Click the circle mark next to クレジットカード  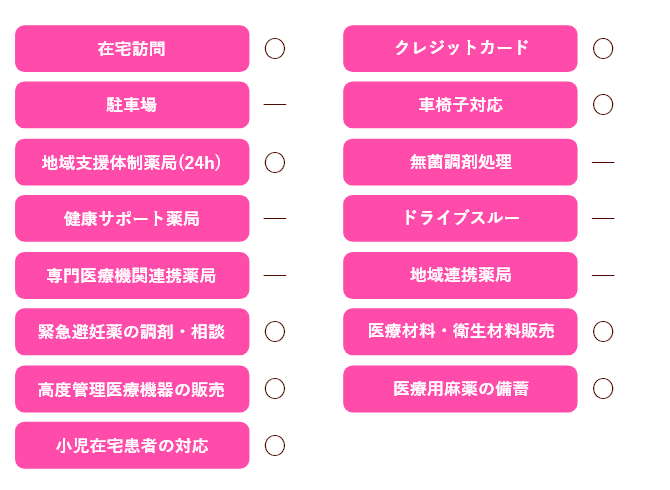tap(603, 48)
